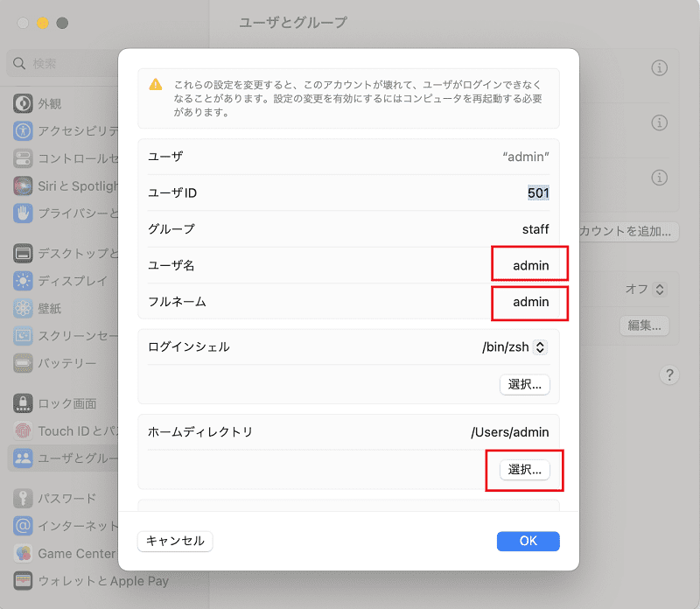Select the コントロールセンター toggle icon in sidebar
Image resolution: width=700 pixels, height=609 pixels.
(23, 158)
